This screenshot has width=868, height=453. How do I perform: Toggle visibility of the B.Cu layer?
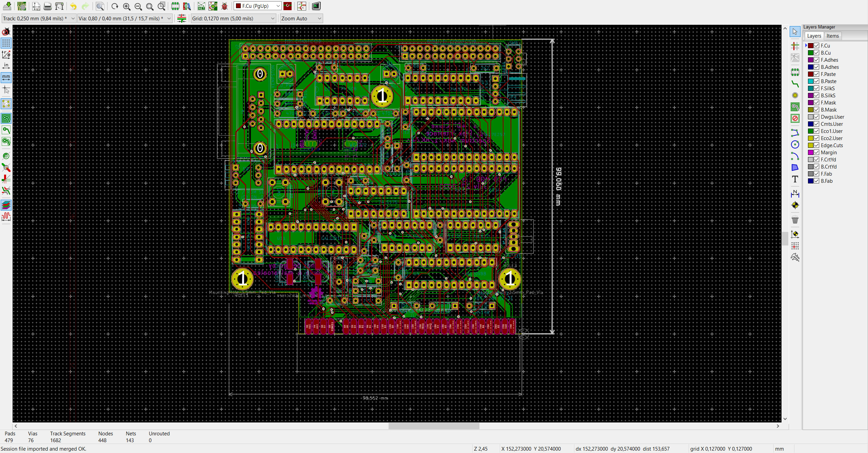(816, 53)
